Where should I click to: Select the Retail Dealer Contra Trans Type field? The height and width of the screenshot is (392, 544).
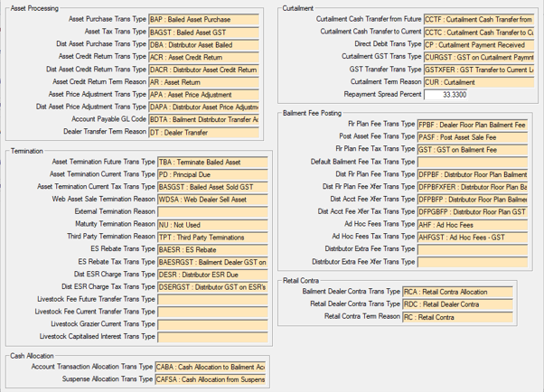pyautogui.click(x=457, y=304)
